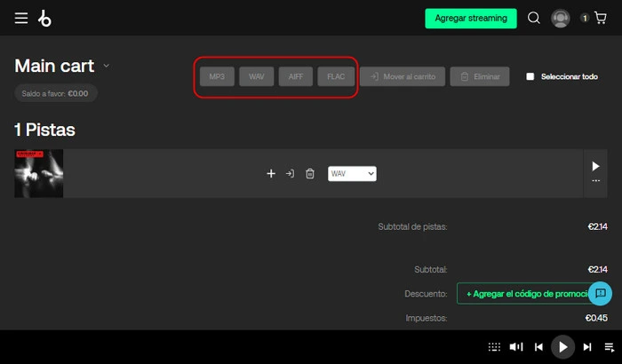Click Mover al carrito button
Viewport: 622px width, 364px height.
(x=403, y=76)
